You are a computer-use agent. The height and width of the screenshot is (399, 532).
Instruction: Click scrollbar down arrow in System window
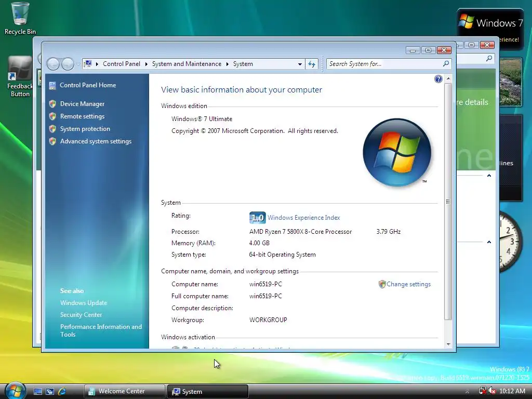448,344
